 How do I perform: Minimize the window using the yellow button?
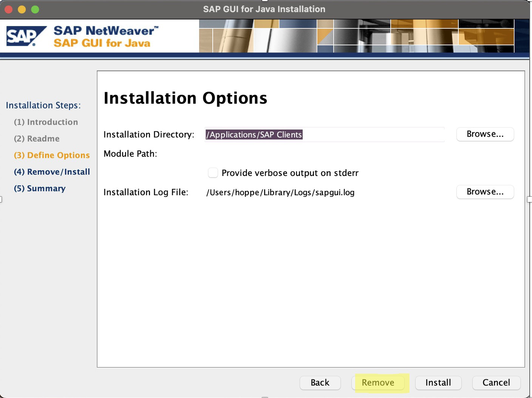coord(22,9)
